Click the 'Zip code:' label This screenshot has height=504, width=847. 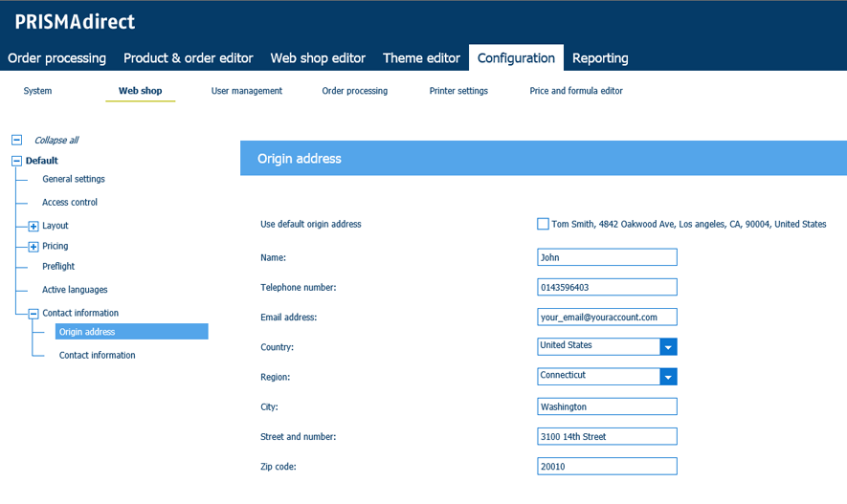(279, 467)
